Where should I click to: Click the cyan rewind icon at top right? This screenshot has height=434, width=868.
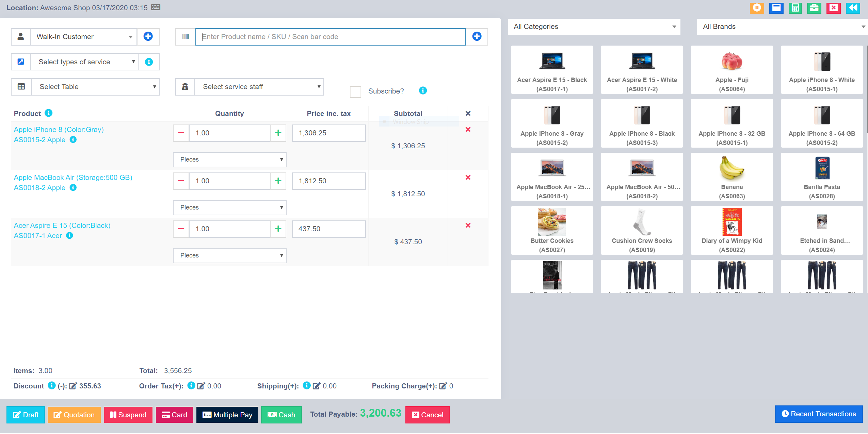[853, 8]
